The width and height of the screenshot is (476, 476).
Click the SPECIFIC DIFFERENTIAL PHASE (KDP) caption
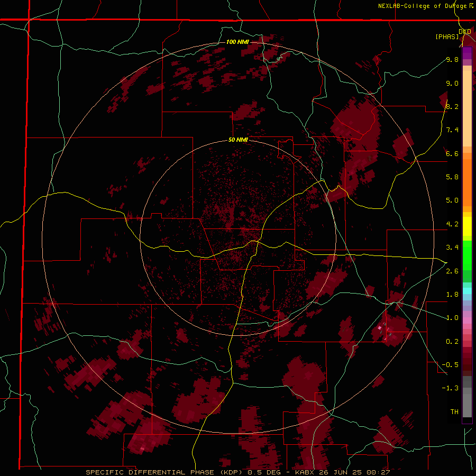click(x=165, y=472)
